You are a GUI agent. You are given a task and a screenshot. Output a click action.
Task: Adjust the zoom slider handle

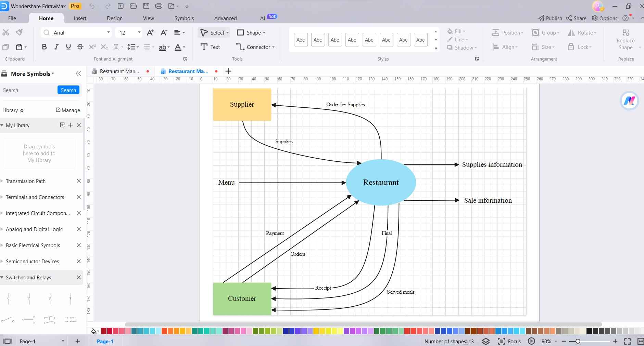click(578, 341)
